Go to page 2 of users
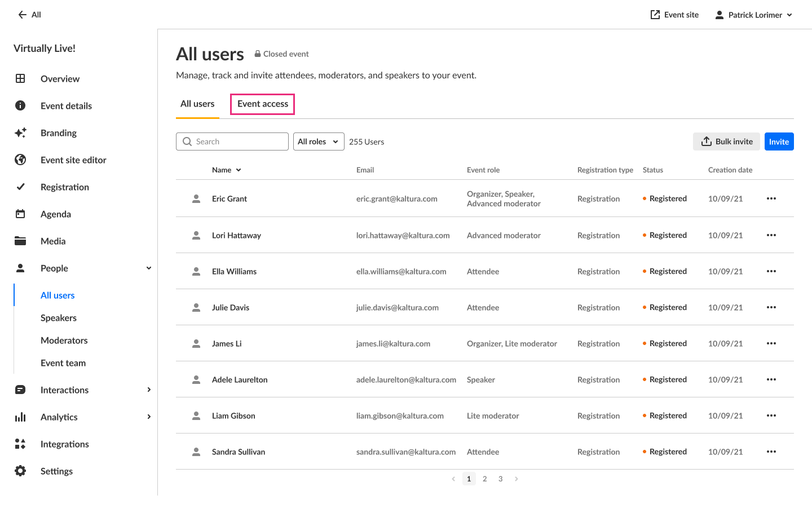The image size is (812, 513). pos(485,479)
